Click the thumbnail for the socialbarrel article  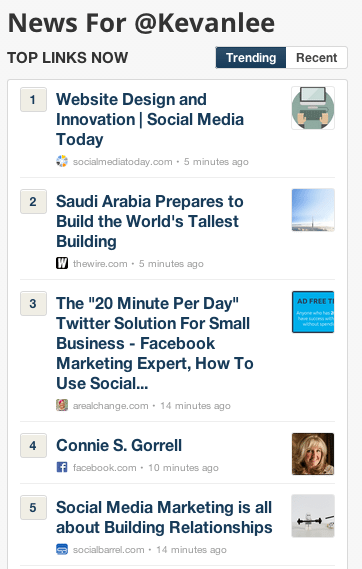(x=313, y=516)
